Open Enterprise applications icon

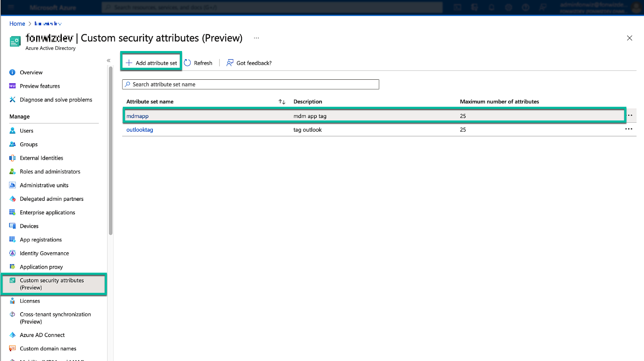[x=12, y=213]
